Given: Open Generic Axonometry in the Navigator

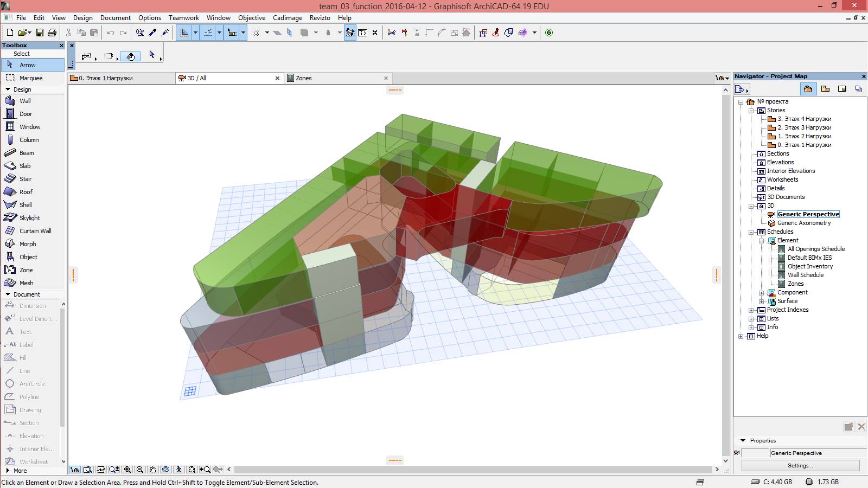Looking at the screenshot, I should [x=804, y=223].
